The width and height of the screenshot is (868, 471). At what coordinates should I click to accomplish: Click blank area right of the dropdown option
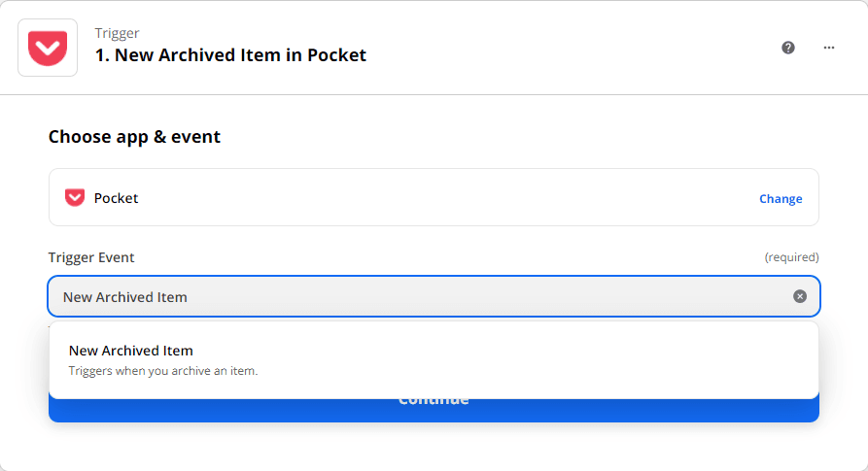[x=535, y=359]
